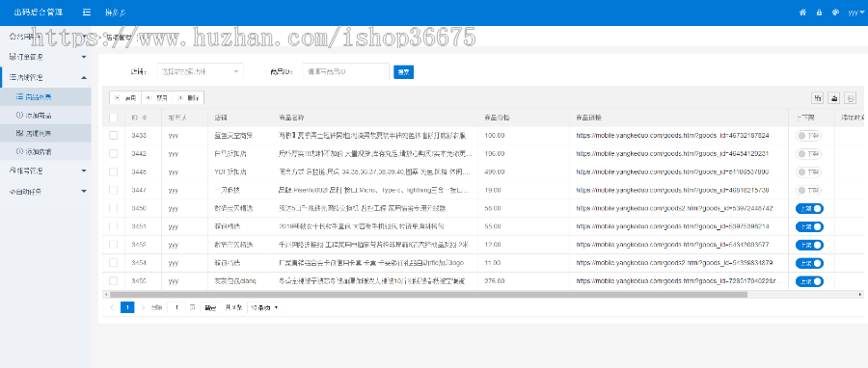This screenshot has width=868, height=368.
Task: Toggle shelf switch for item 3442
Action: point(809,153)
